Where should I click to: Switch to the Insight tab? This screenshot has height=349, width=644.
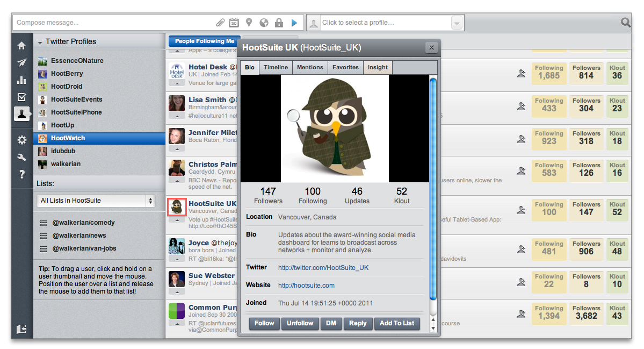click(378, 67)
